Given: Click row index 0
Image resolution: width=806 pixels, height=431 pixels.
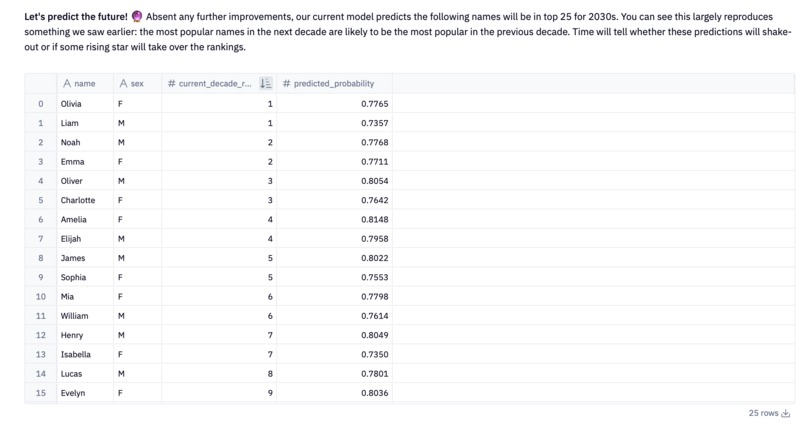Looking at the screenshot, I should coord(41,104).
